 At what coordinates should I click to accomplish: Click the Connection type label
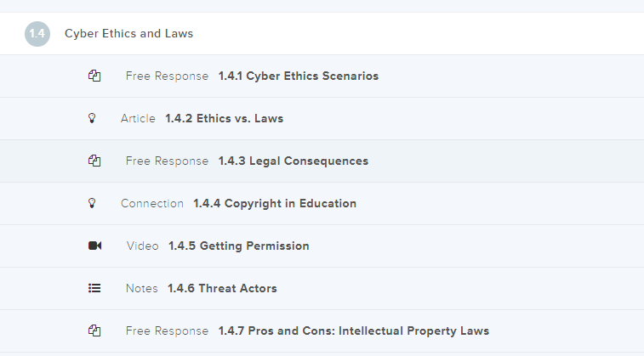[x=152, y=204]
